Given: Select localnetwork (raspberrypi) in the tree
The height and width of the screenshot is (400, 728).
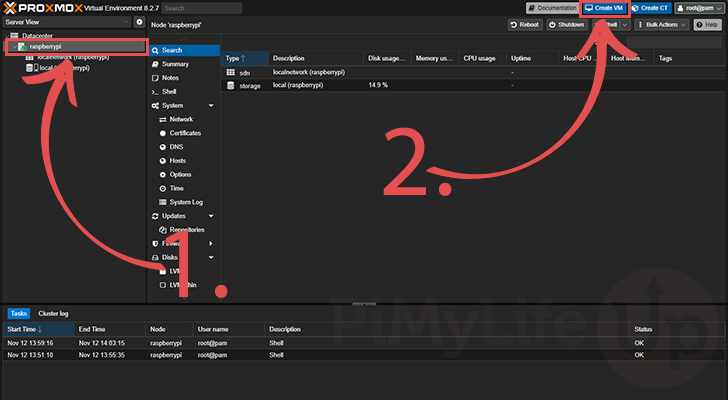Looking at the screenshot, I should click(73, 58).
